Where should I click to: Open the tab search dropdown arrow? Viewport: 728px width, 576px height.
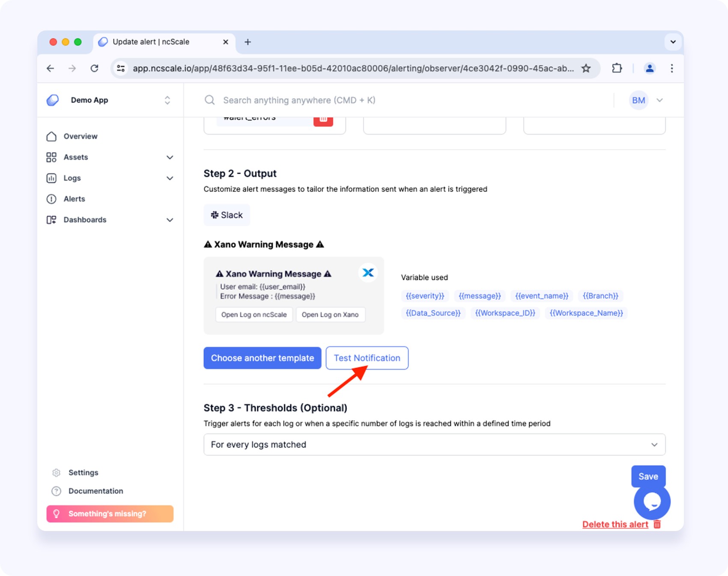(x=673, y=42)
